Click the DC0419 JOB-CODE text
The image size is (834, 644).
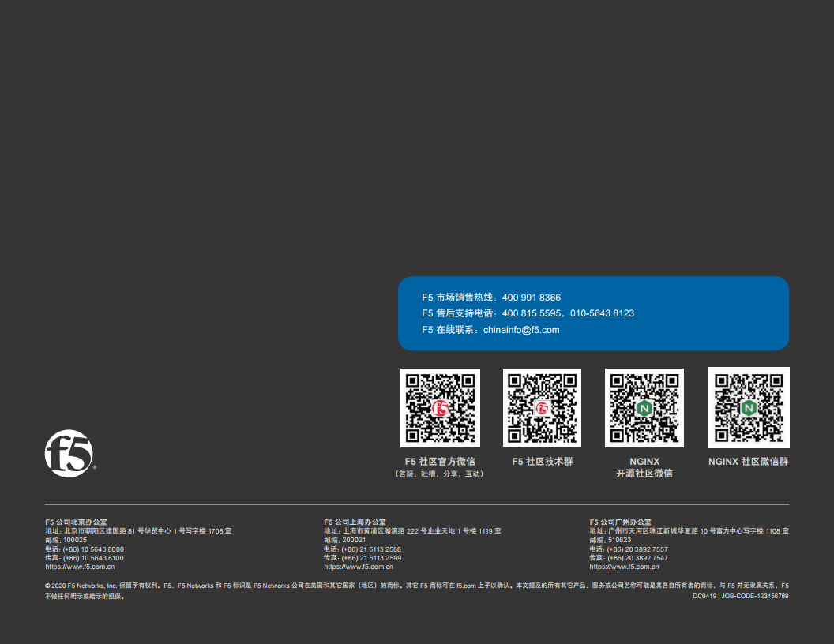(x=740, y=597)
